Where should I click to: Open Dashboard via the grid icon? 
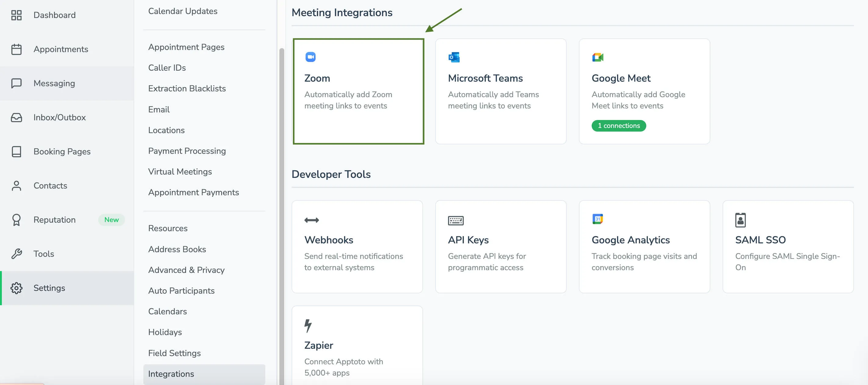pos(16,15)
